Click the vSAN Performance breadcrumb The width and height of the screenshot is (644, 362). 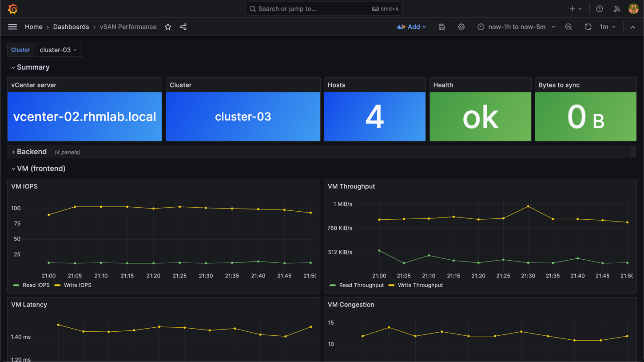click(x=128, y=27)
